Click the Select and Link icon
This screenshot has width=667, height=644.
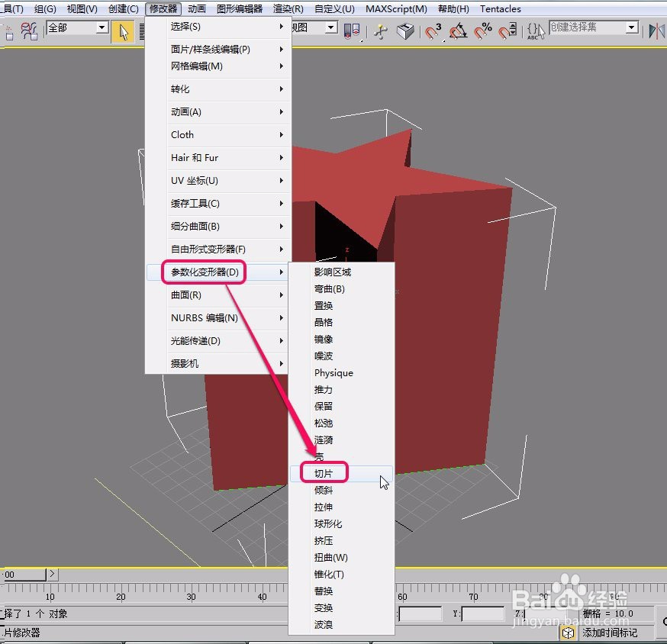(9, 30)
